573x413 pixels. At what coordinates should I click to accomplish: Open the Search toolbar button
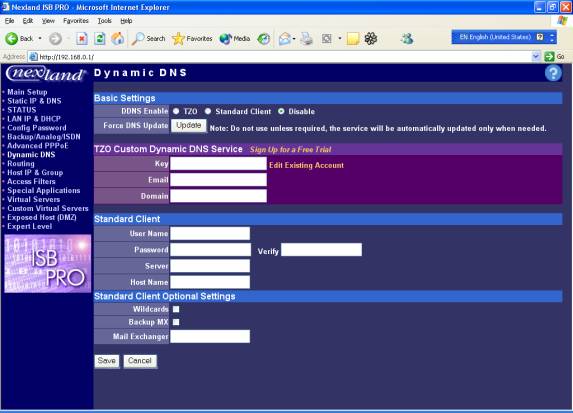point(148,38)
